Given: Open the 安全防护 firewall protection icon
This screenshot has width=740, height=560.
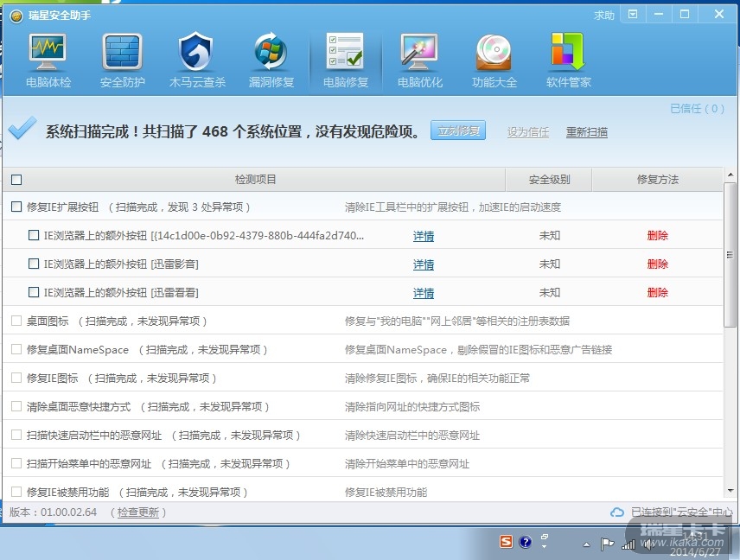Looking at the screenshot, I should (123, 60).
